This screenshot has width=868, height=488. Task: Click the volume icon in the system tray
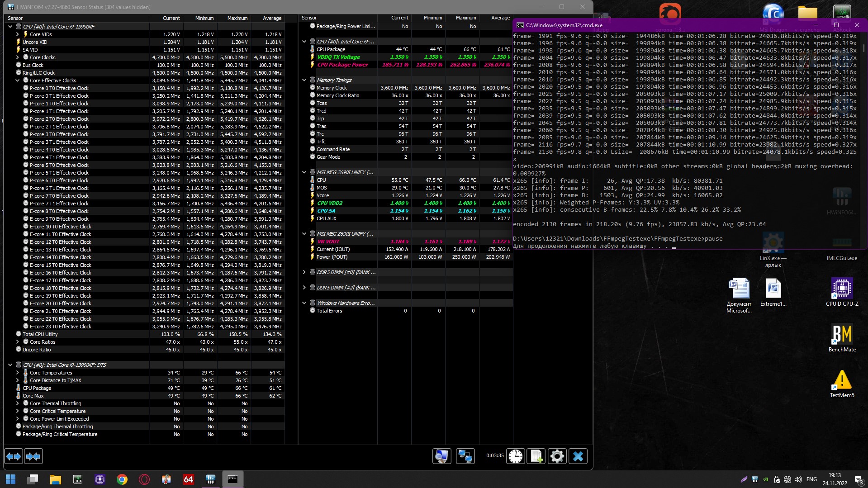pos(798,479)
